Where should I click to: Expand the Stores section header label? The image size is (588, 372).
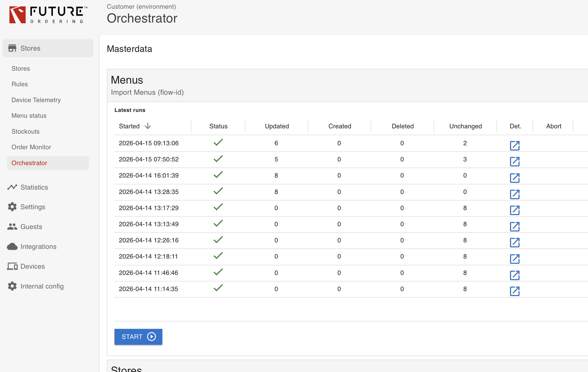(30, 48)
